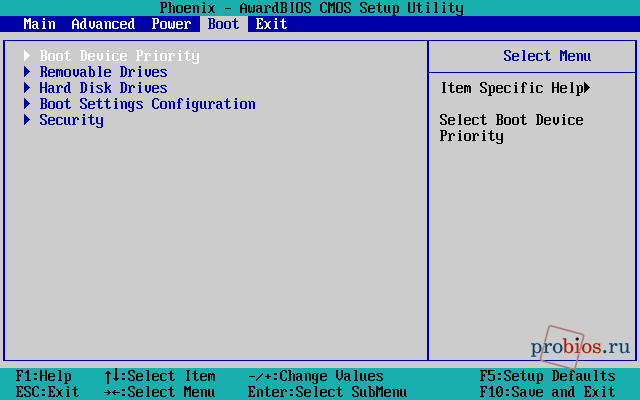Select the Boot tab
This screenshot has width=640, height=400.
(223, 24)
